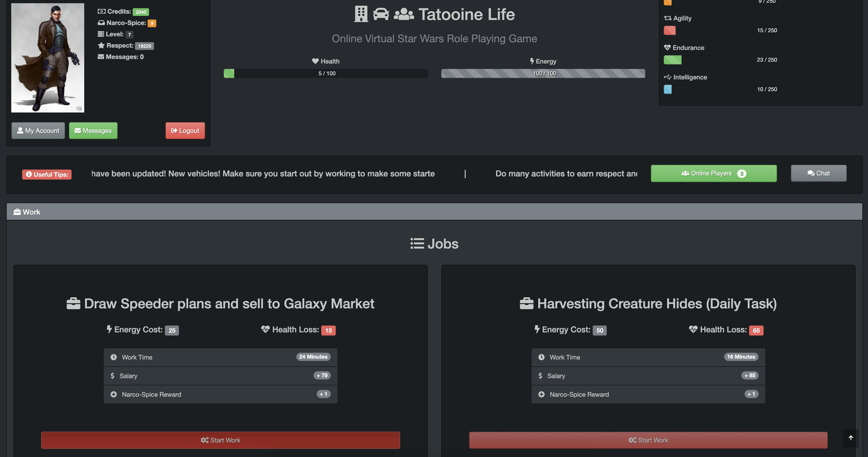Start Work on Harvesting Creature Hides job
Screen dimensions: 868x457
648,440
